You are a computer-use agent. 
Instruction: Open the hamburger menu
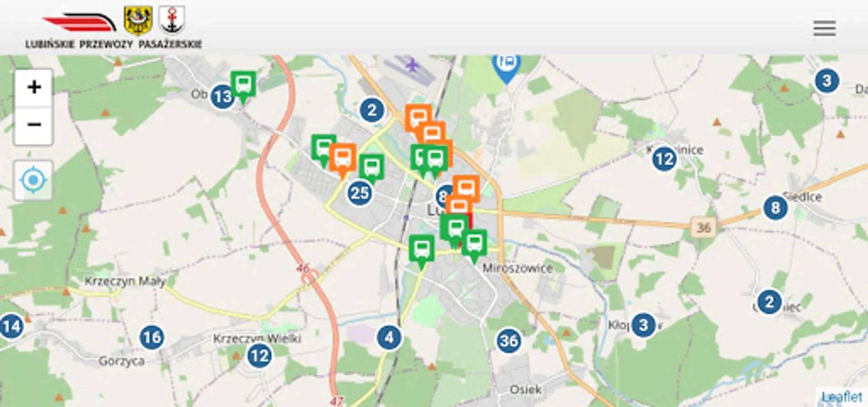[824, 28]
